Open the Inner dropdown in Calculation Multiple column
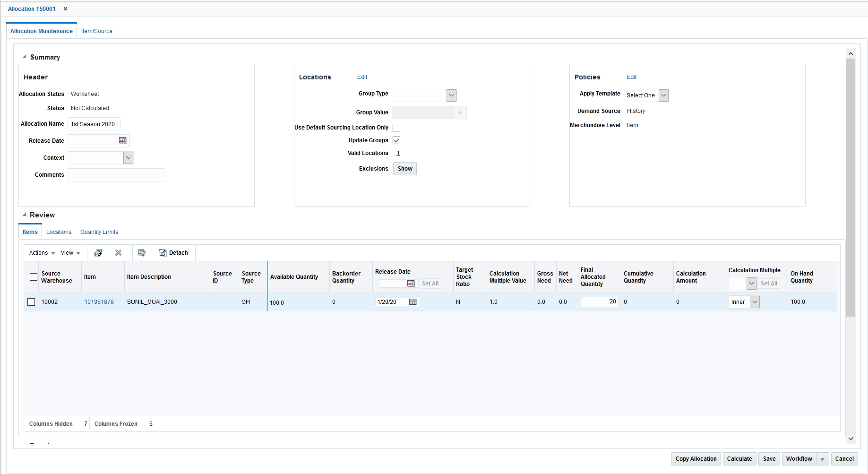This screenshot has height=474, width=868. point(754,302)
